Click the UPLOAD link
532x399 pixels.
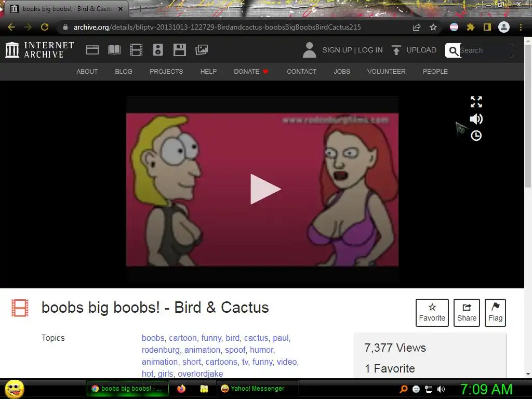pos(421,50)
